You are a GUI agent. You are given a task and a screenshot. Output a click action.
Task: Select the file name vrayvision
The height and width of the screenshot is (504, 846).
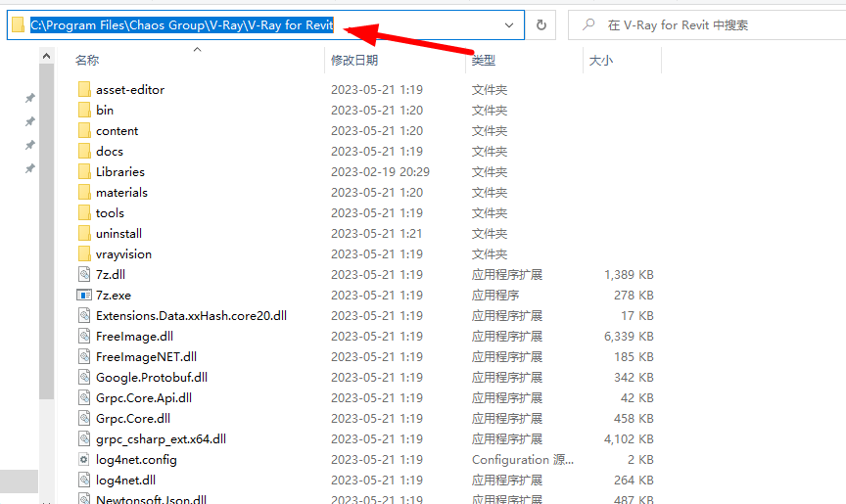tap(123, 253)
